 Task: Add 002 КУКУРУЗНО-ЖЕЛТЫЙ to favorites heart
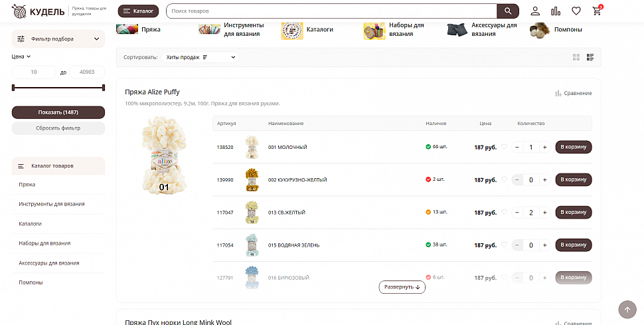(x=504, y=179)
